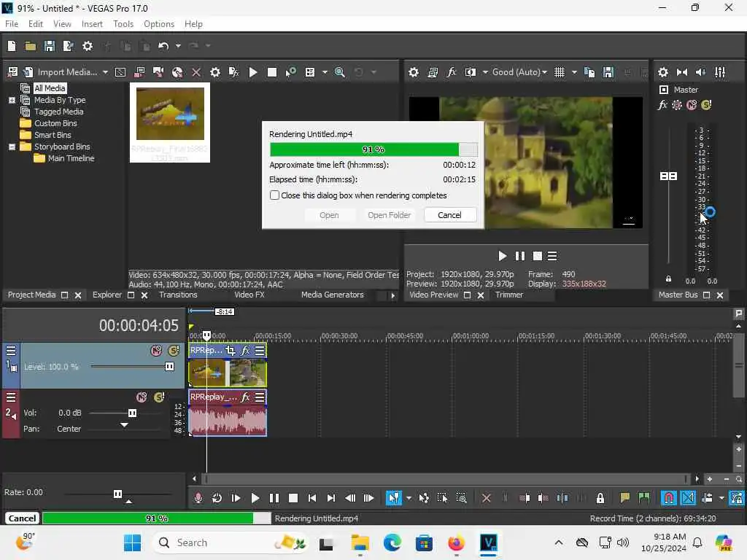Click Stop in the Video Preview window
Viewport: 747px width, 560px height.
537,256
